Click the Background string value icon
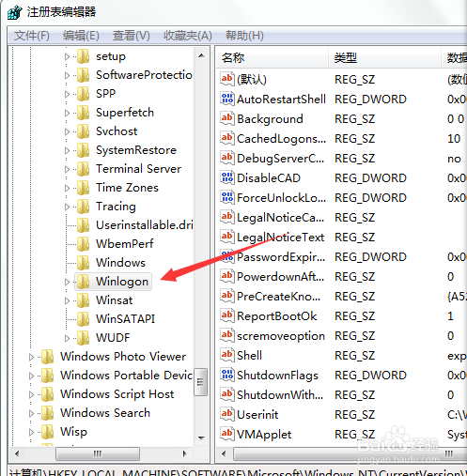 [227, 118]
